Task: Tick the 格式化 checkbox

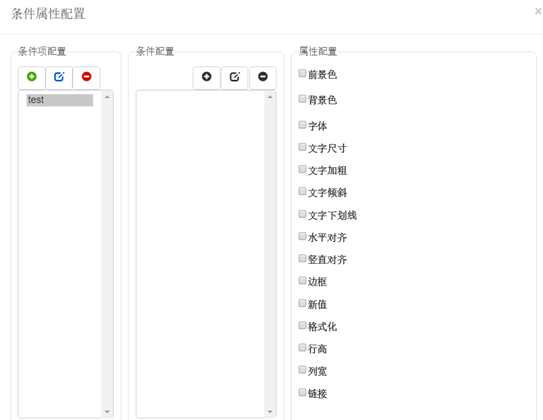Action: (x=302, y=325)
